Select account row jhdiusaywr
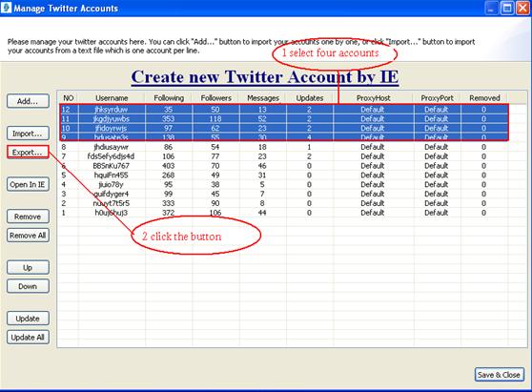 coord(284,147)
